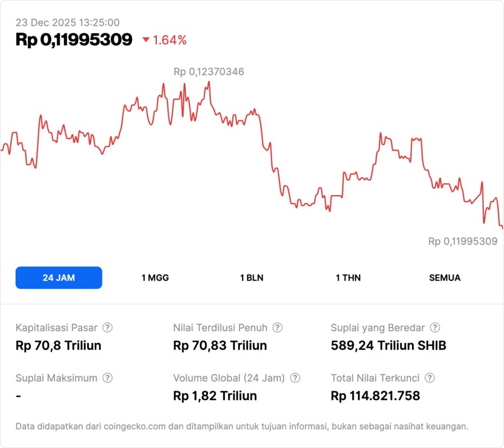Open the Volume Global (24 Jam) help icon
This screenshot has height=448, width=504.
coord(295,378)
